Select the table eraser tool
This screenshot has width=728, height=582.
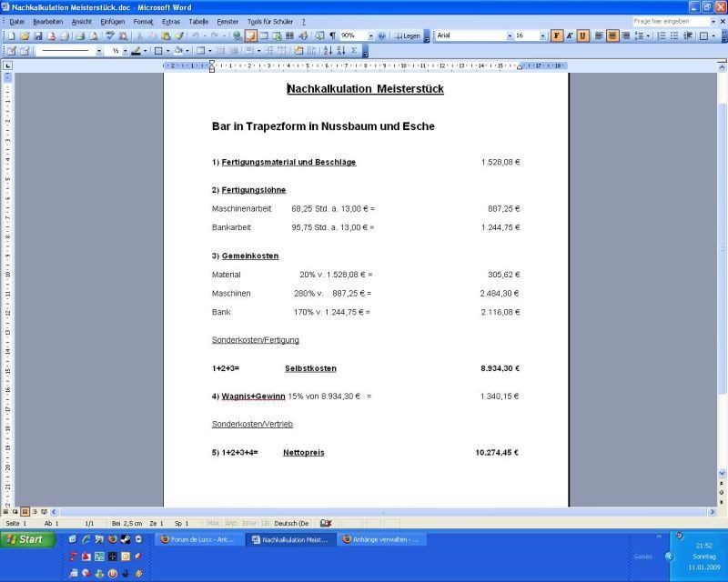(25, 51)
